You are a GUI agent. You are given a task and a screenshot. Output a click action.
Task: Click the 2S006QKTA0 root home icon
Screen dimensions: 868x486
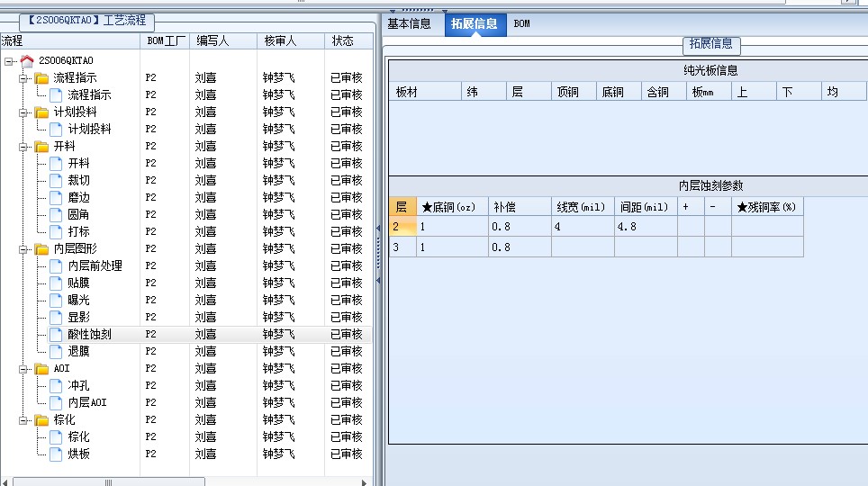27,60
